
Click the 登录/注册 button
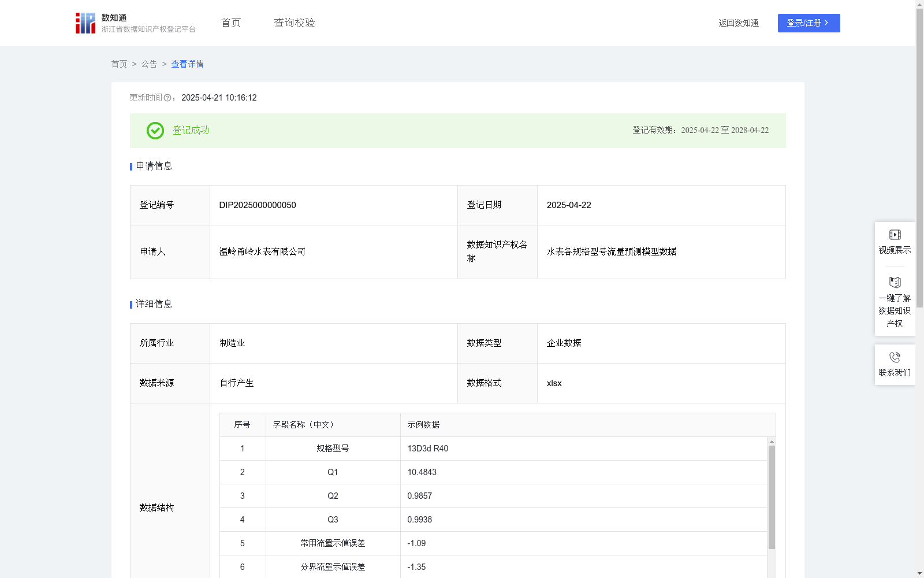point(808,23)
